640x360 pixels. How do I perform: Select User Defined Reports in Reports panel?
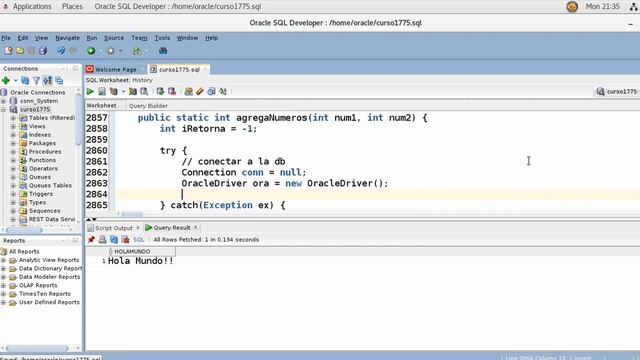coord(49,302)
